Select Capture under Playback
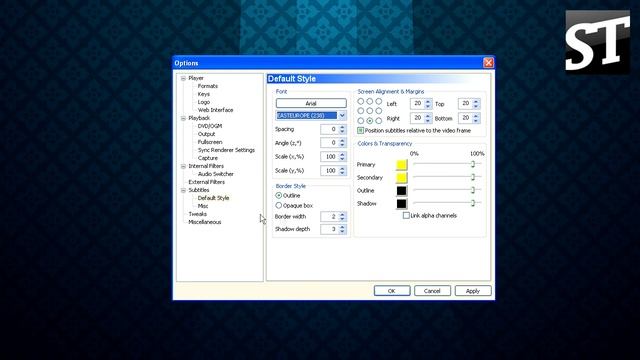Viewport: 640px width, 360px height. click(x=208, y=158)
